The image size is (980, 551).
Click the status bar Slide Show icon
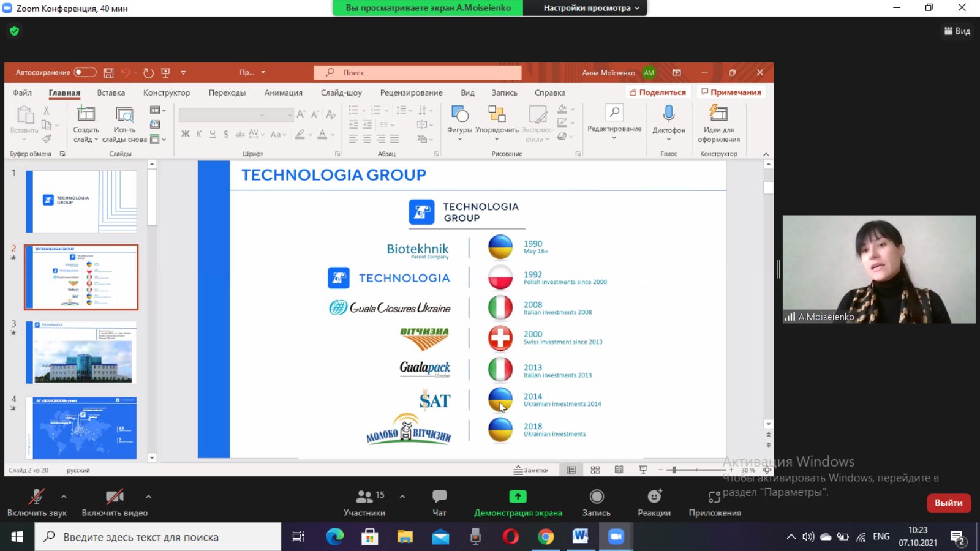click(x=643, y=470)
